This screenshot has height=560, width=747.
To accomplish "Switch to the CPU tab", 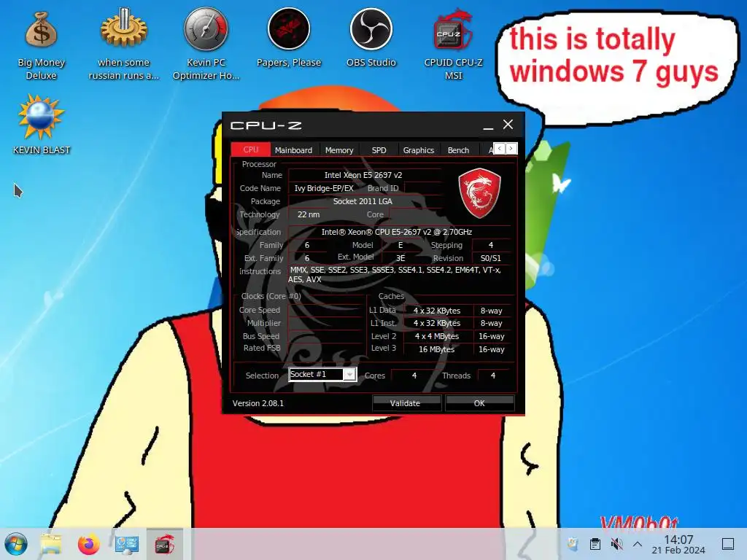I will (251, 149).
